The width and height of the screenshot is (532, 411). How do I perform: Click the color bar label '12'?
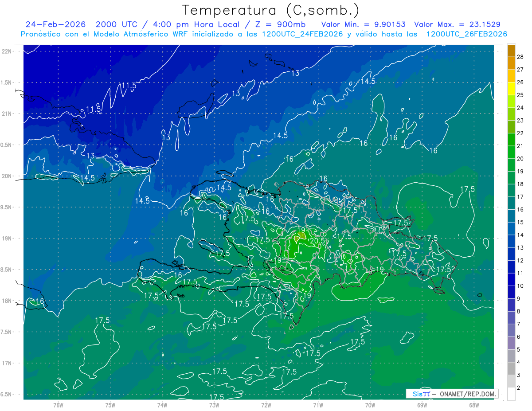(520, 260)
